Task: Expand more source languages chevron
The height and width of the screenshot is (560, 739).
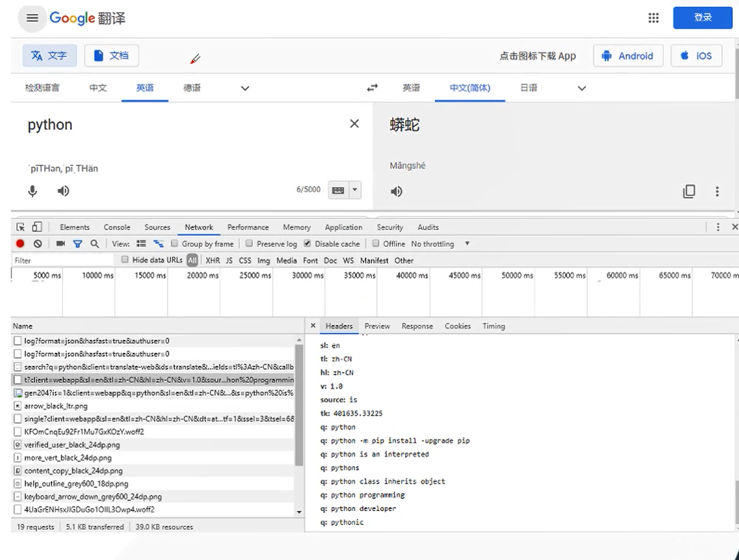Action: tap(245, 88)
